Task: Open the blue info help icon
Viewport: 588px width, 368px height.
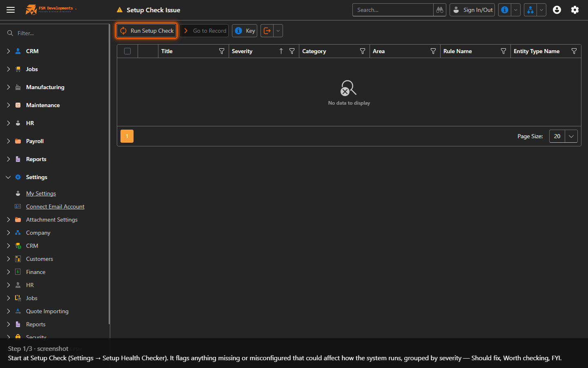Action: (505, 10)
